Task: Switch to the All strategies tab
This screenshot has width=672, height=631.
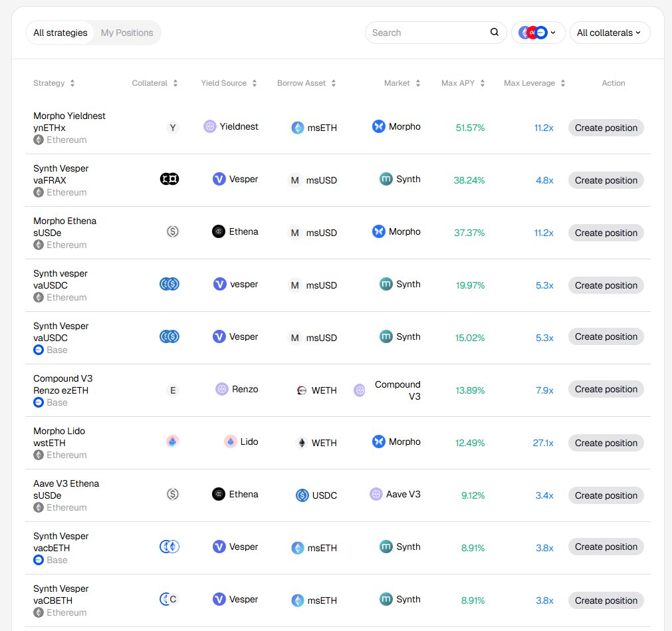Action: coord(60,33)
